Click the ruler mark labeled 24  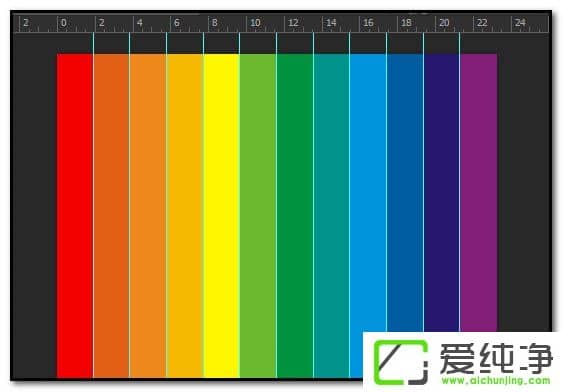520,23
